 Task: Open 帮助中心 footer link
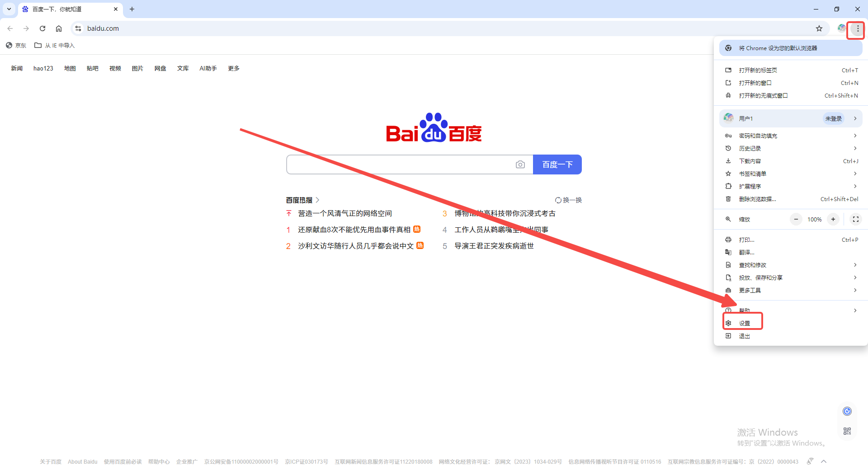tap(159, 462)
